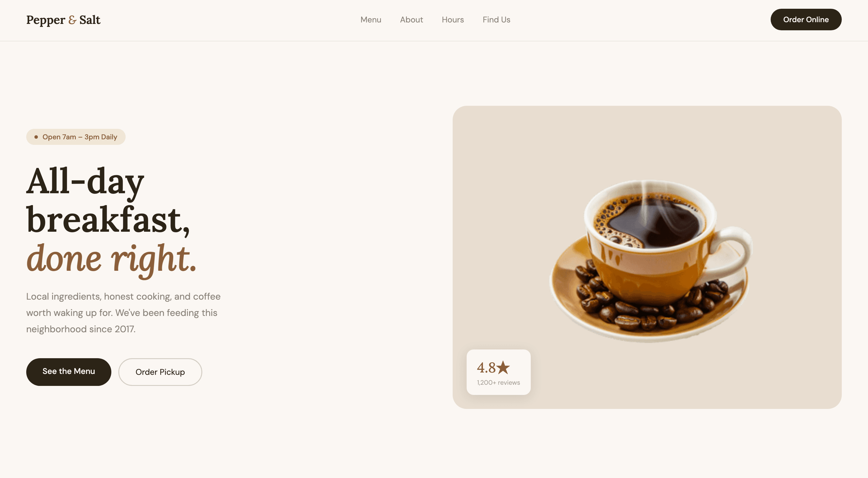Click the brown dot in hours badge

tap(36, 137)
